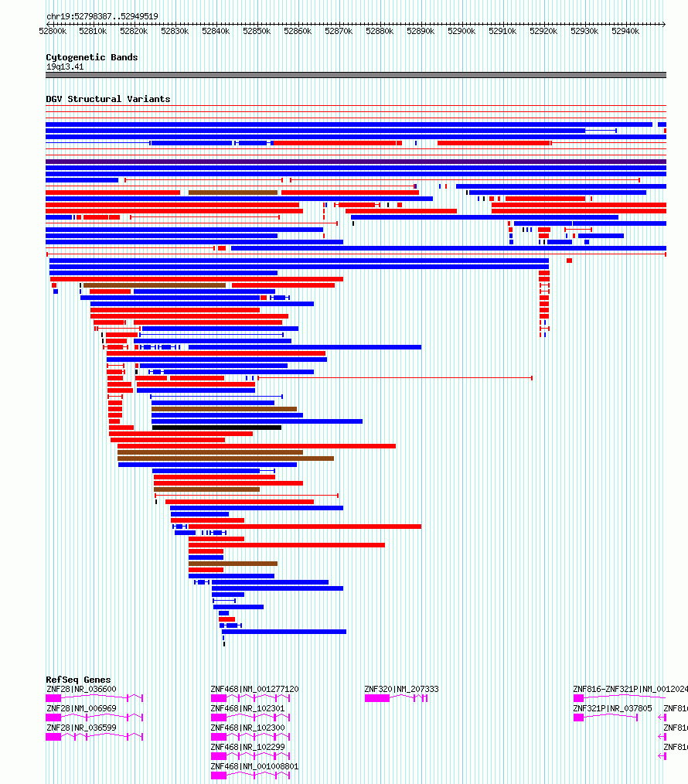Image resolution: width=688 pixels, height=784 pixels.
Task: Choose the 52890k ruler label
Action: click(421, 31)
